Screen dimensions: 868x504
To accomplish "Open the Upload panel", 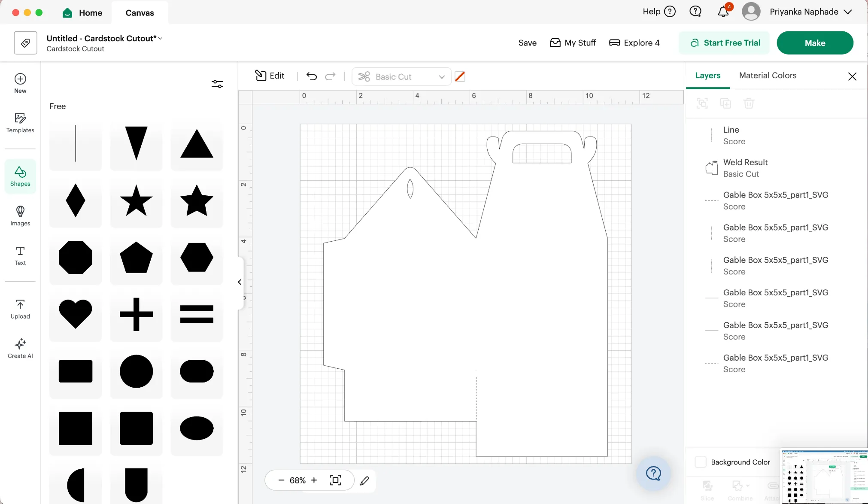I will click(x=20, y=309).
